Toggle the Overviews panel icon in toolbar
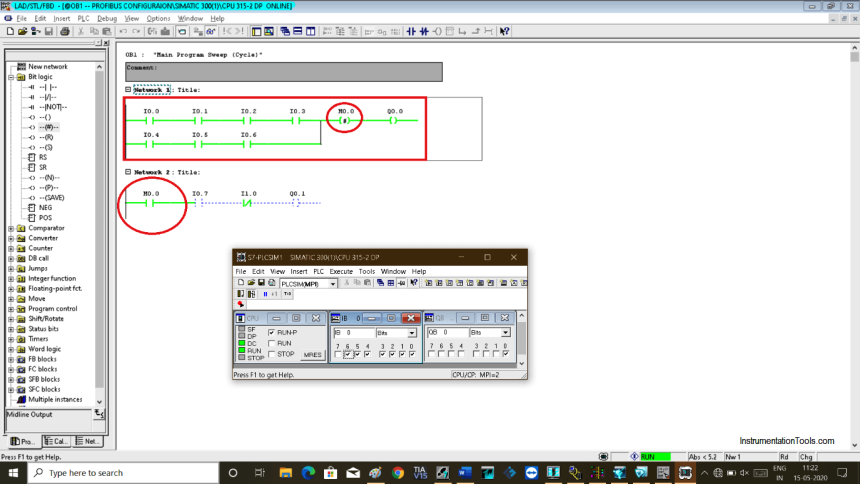Image resolution: width=860 pixels, height=484 pixels. click(x=256, y=31)
